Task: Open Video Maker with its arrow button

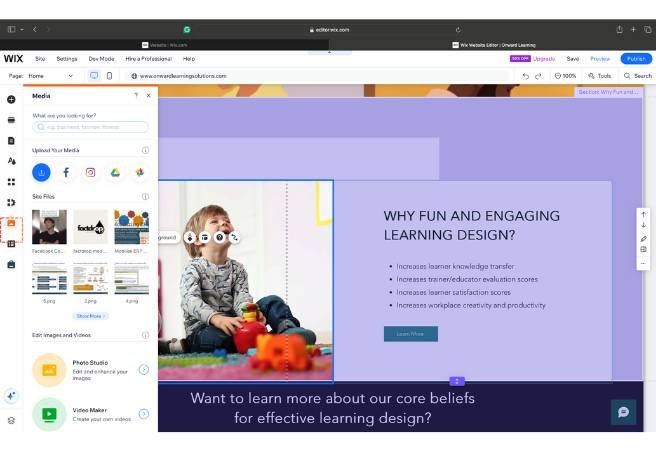Action: pyautogui.click(x=144, y=413)
